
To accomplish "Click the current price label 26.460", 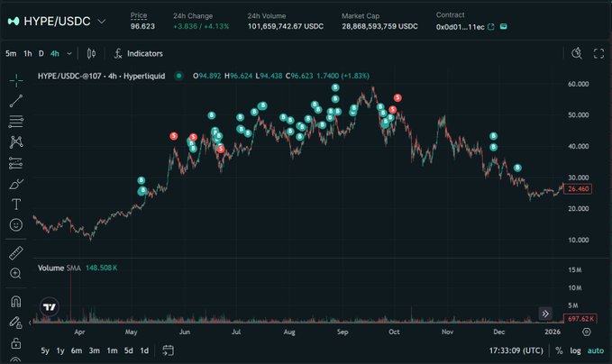I will (578, 189).
